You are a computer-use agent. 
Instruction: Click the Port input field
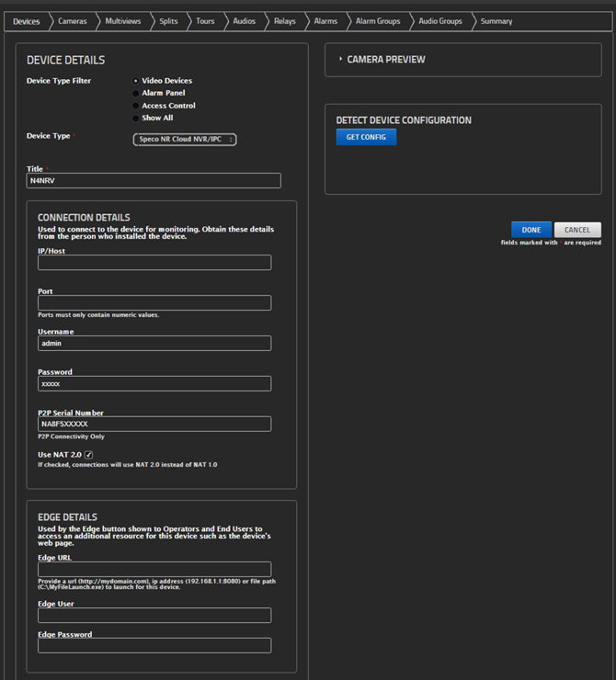point(154,303)
